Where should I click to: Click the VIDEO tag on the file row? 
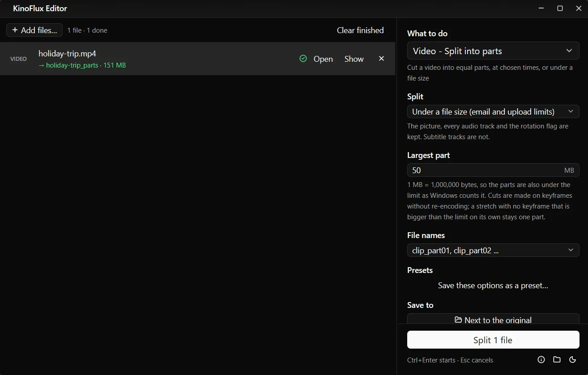(x=18, y=59)
